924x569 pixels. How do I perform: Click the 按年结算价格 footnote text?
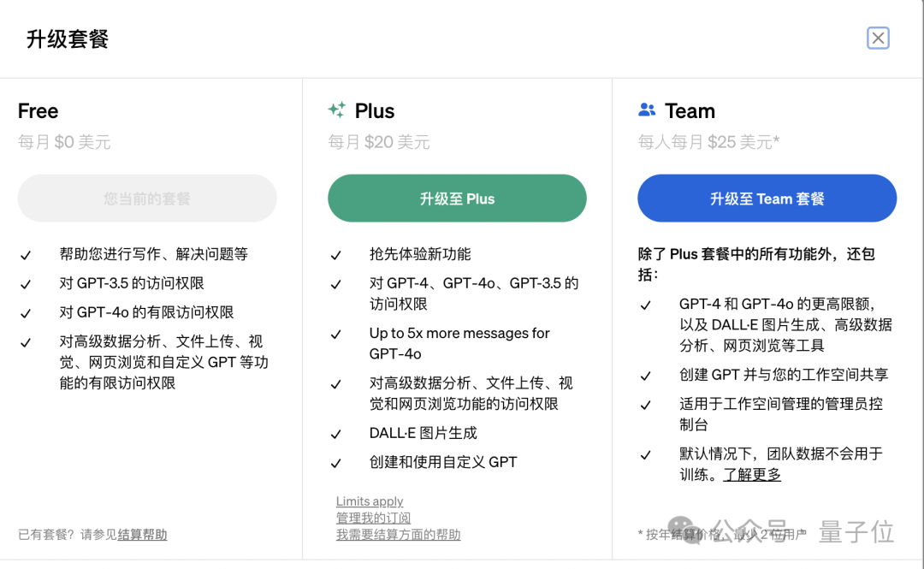[x=722, y=534]
